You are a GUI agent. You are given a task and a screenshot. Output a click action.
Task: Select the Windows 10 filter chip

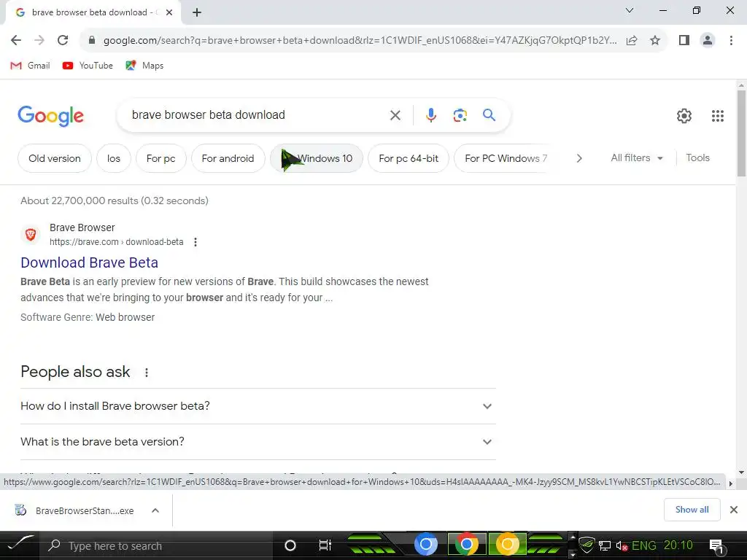(317, 158)
